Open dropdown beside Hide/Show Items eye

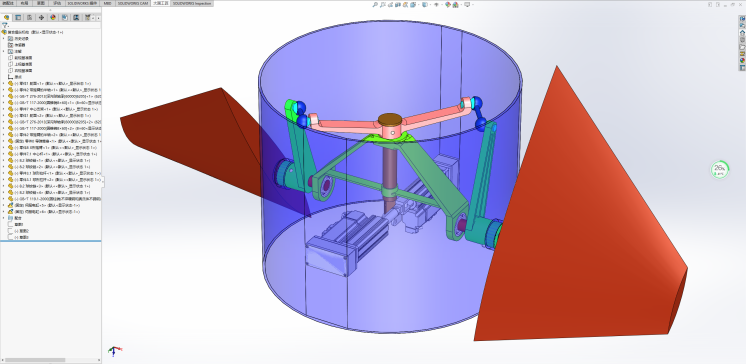click(442, 5)
